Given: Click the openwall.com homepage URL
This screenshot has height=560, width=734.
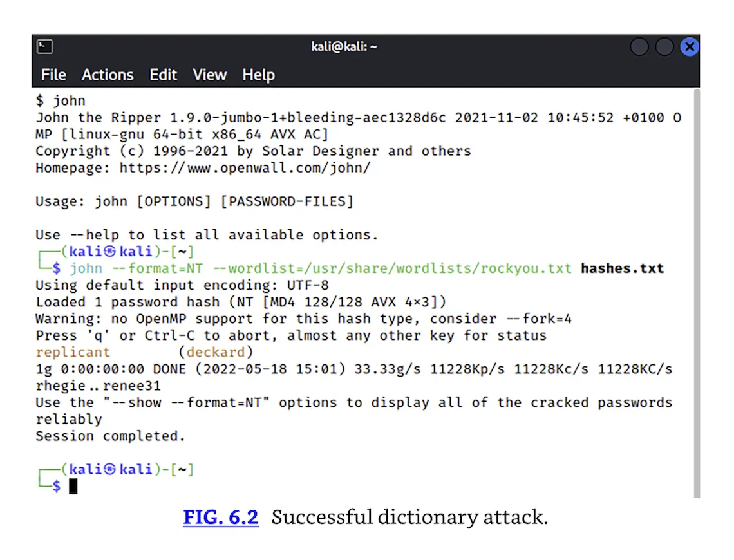Looking at the screenshot, I should point(245,169).
